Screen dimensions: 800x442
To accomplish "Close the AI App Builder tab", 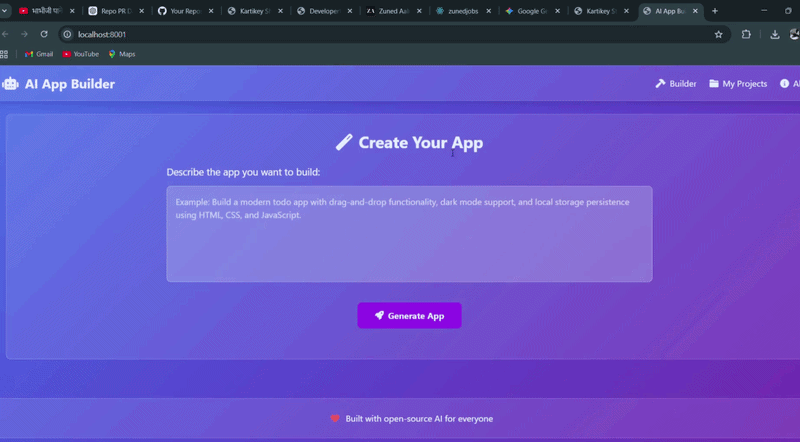I will pyautogui.click(x=695, y=11).
